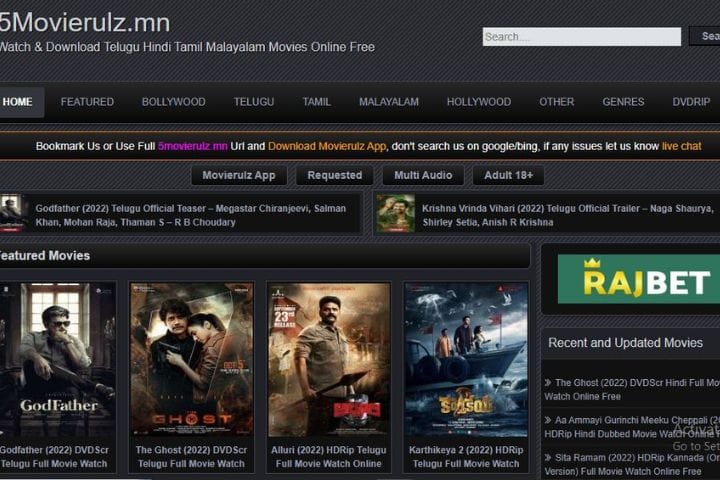Click the GodFather movie poster
720x480 pixels.
point(58,360)
